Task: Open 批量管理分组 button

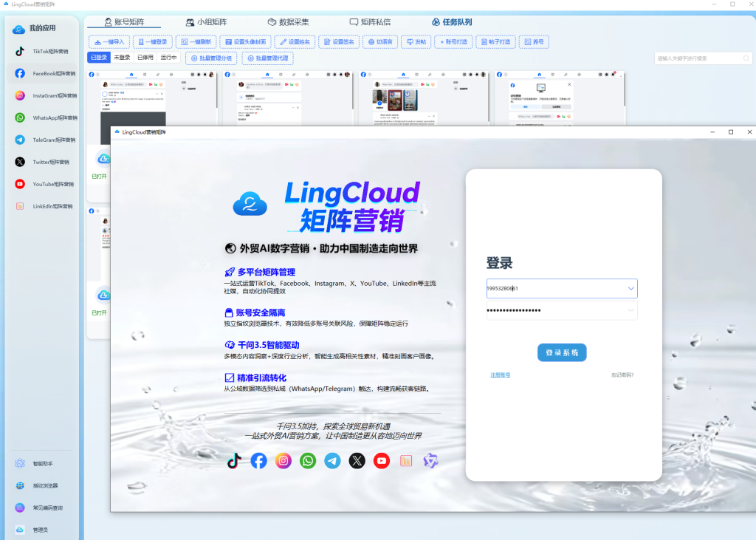Action: [x=211, y=58]
